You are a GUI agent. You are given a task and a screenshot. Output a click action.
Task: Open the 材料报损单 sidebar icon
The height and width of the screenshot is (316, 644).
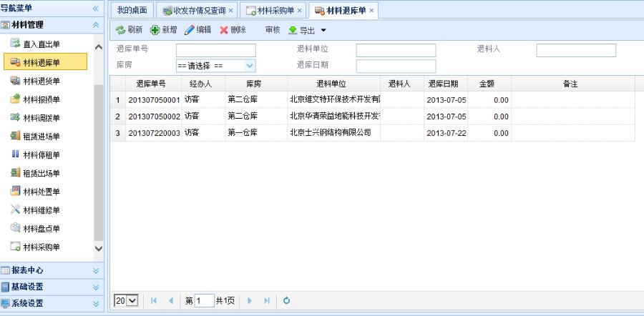tap(15, 99)
